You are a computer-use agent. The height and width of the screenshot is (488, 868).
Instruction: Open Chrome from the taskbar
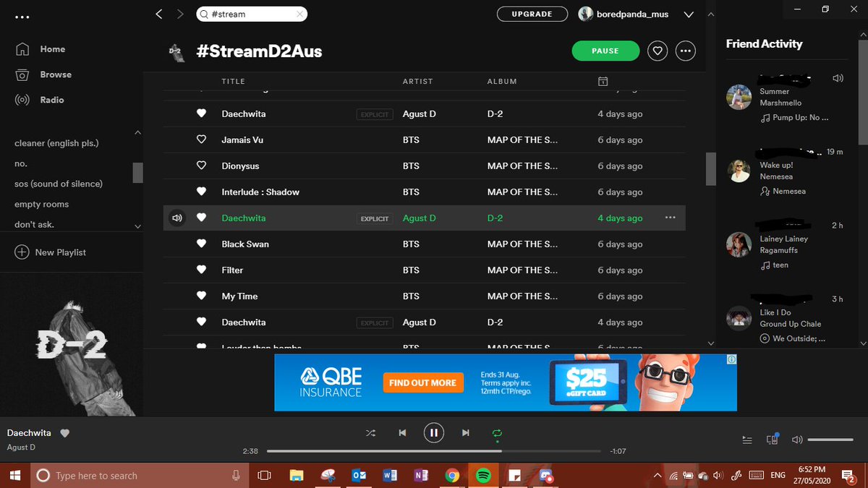click(453, 476)
